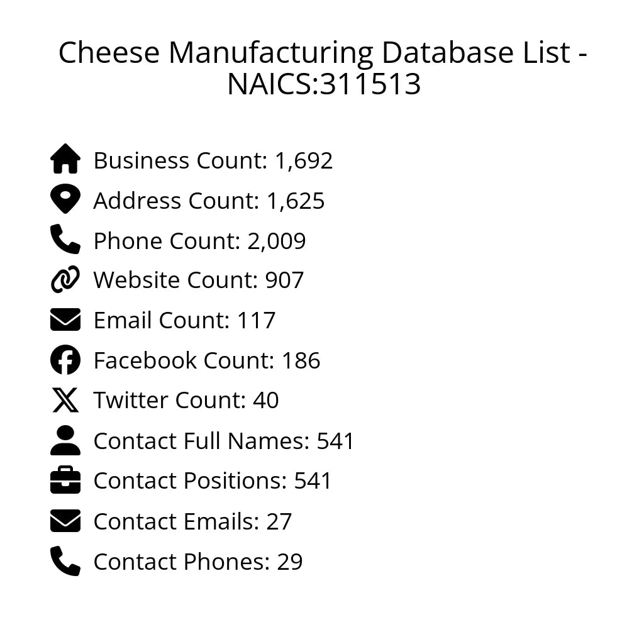Image resolution: width=644 pixels, height=644 pixels.
Task: Click the X Twitter logo icon
Action: point(65,400)
